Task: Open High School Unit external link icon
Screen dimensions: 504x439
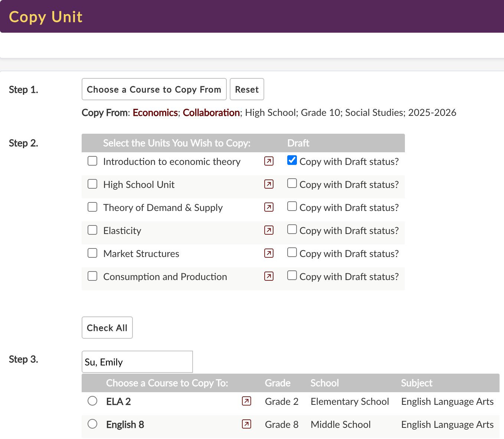Action: click(x=269, y=184)
